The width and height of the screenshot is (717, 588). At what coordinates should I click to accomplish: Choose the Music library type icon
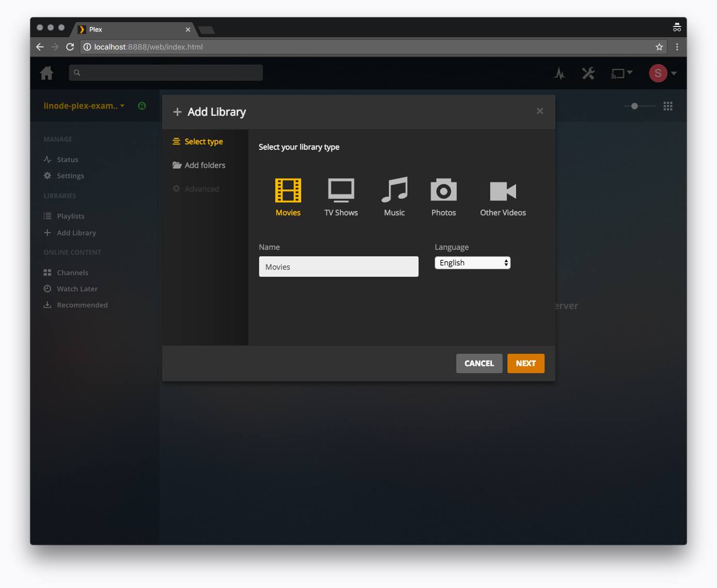(394, 191)
